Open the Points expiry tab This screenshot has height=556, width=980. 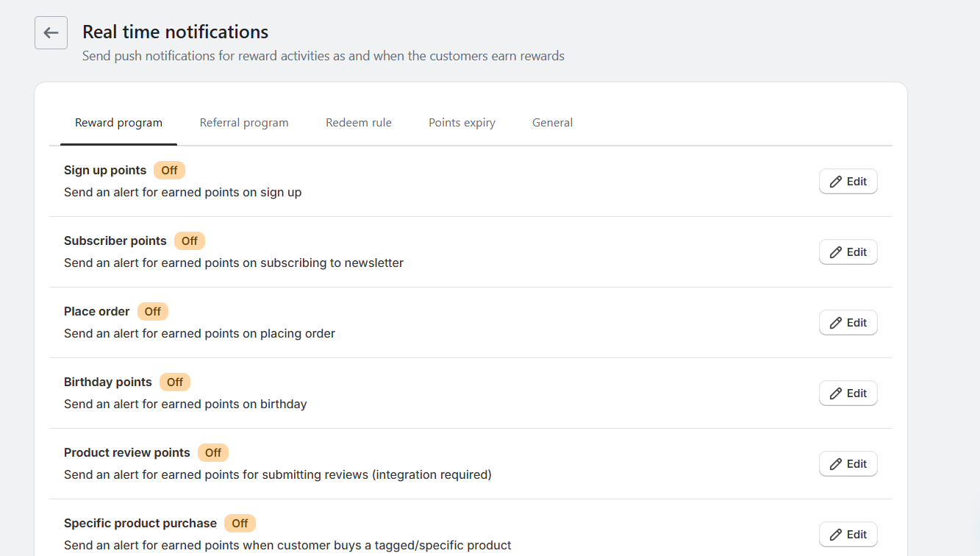pos(462,123)
